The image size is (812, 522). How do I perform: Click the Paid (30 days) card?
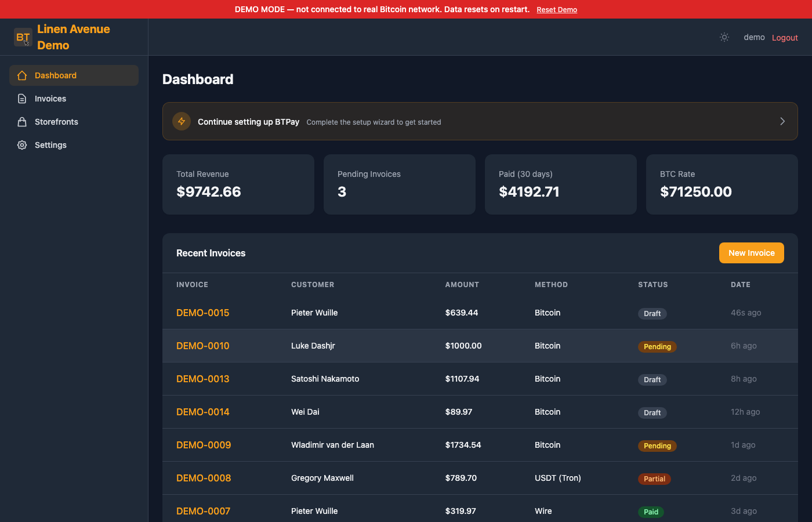(561, 184)
